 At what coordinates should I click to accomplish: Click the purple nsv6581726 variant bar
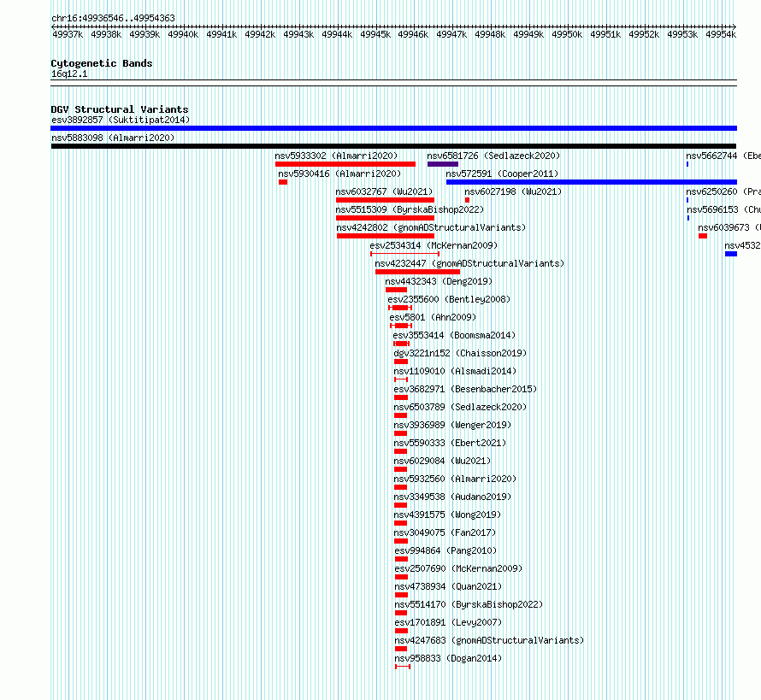pyautogui.click(x=443, y=164)
